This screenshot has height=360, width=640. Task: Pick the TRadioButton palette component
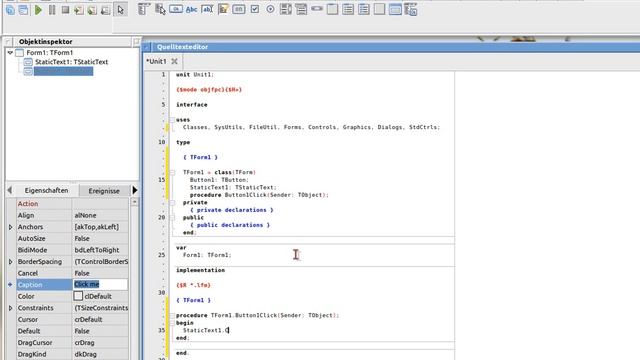click(270, 9)
